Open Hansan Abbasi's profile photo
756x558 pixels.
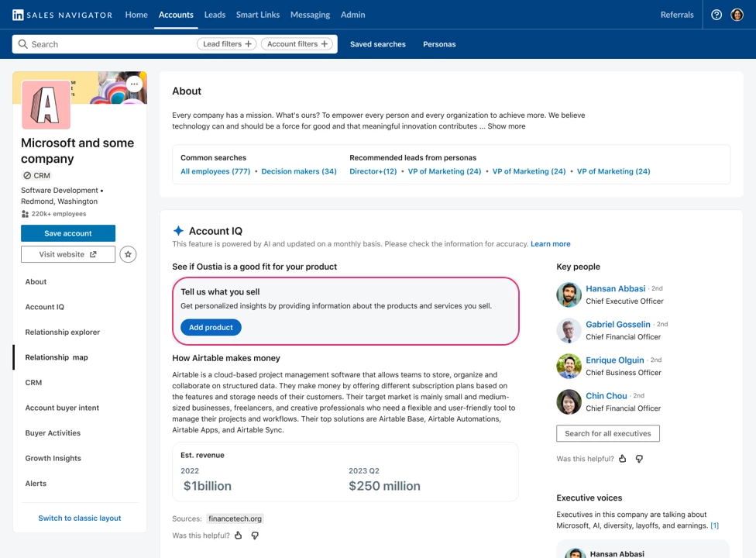click(x=569, y=294)
